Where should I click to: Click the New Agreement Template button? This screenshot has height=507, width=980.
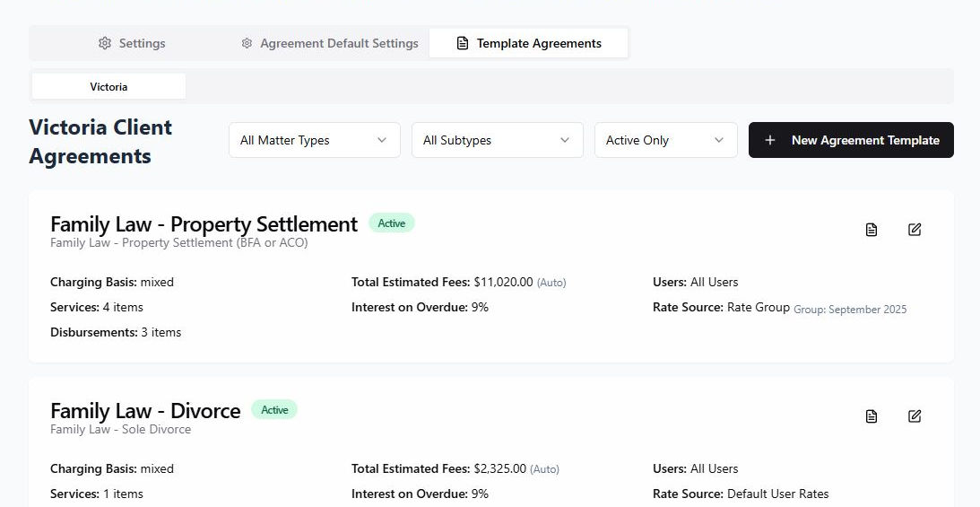(x=851, y=140)
